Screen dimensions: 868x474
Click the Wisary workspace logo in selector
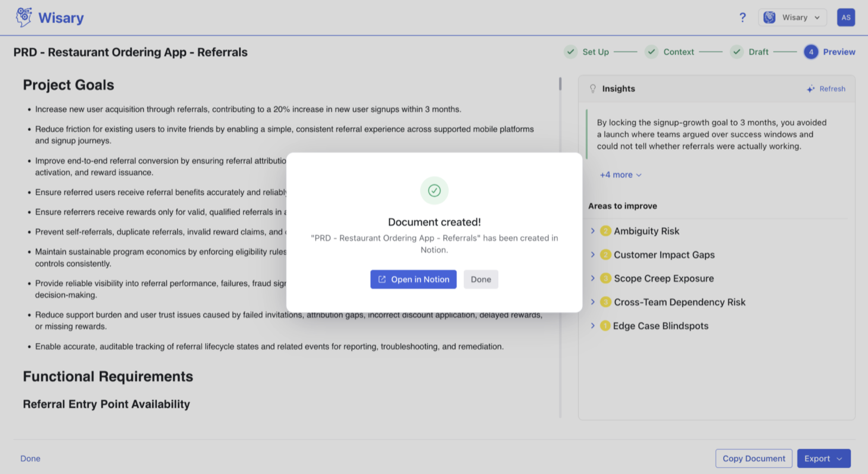point(769,17)
